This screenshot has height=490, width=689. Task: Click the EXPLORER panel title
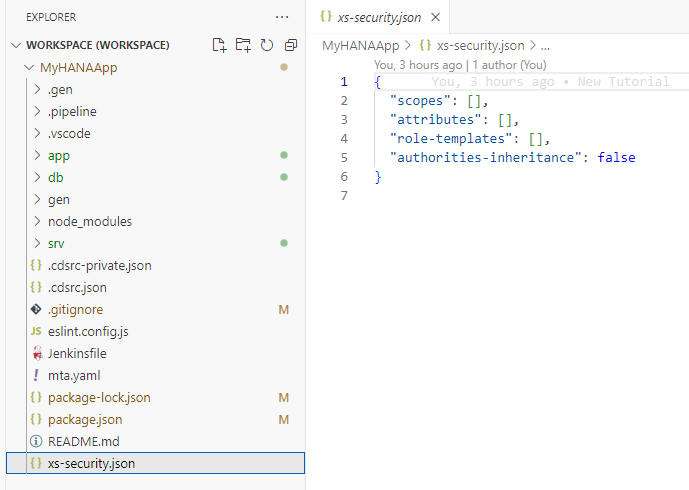point(51,17)
